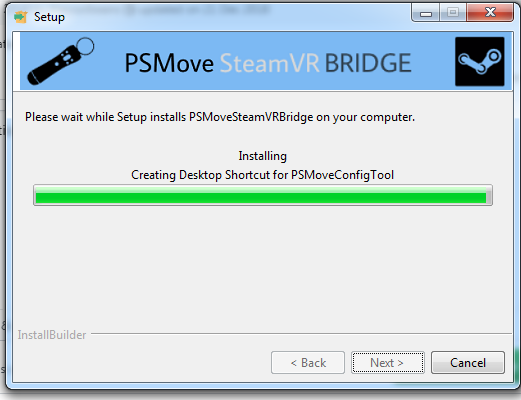Maximize the Setup window

(x=453, y=13)
